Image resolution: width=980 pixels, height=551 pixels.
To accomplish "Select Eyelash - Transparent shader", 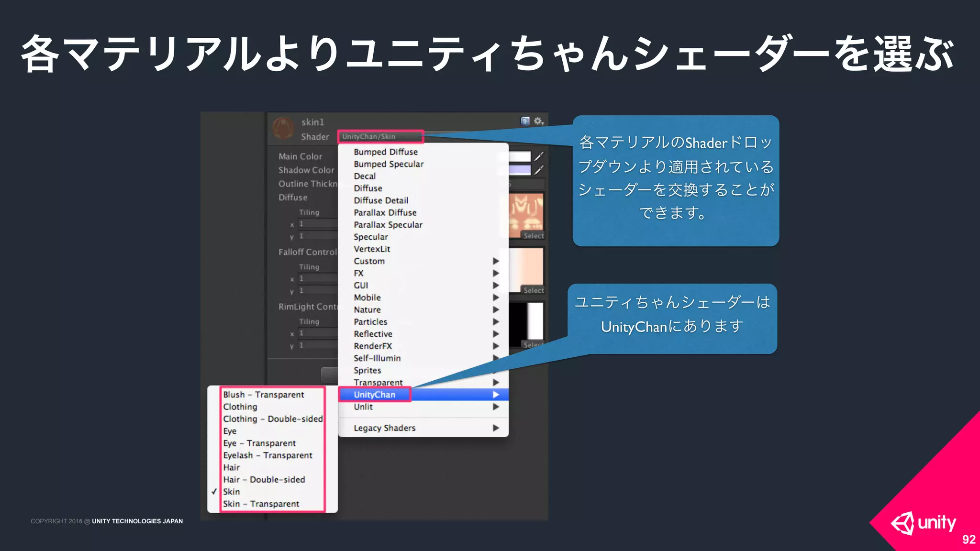I will click(273, 455).
